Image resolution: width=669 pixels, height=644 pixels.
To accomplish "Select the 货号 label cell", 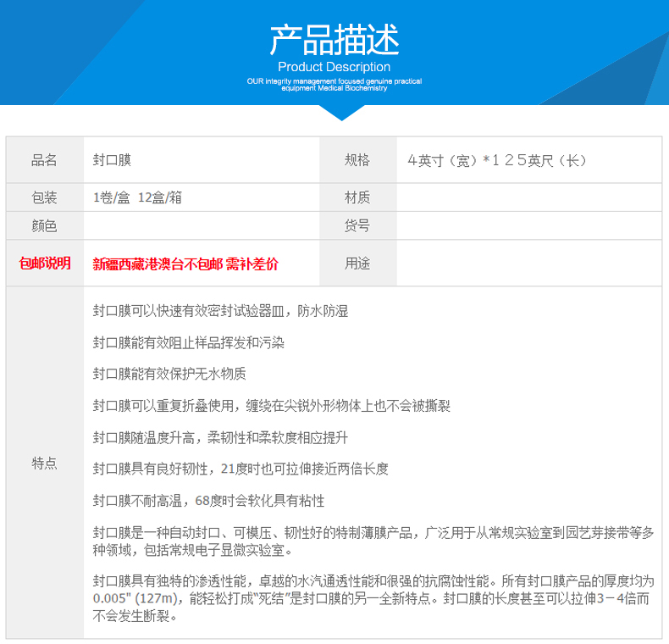I will [357, 225].
